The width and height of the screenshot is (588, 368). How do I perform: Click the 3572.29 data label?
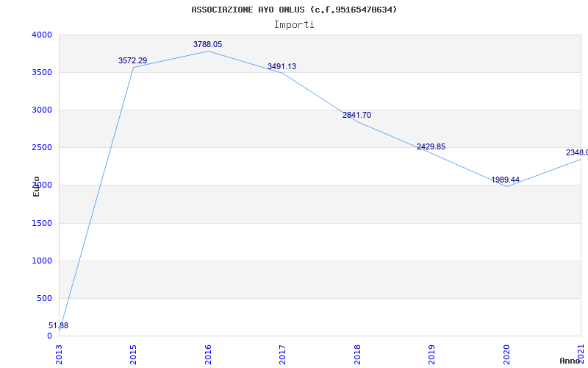click(x=133, y=60)
